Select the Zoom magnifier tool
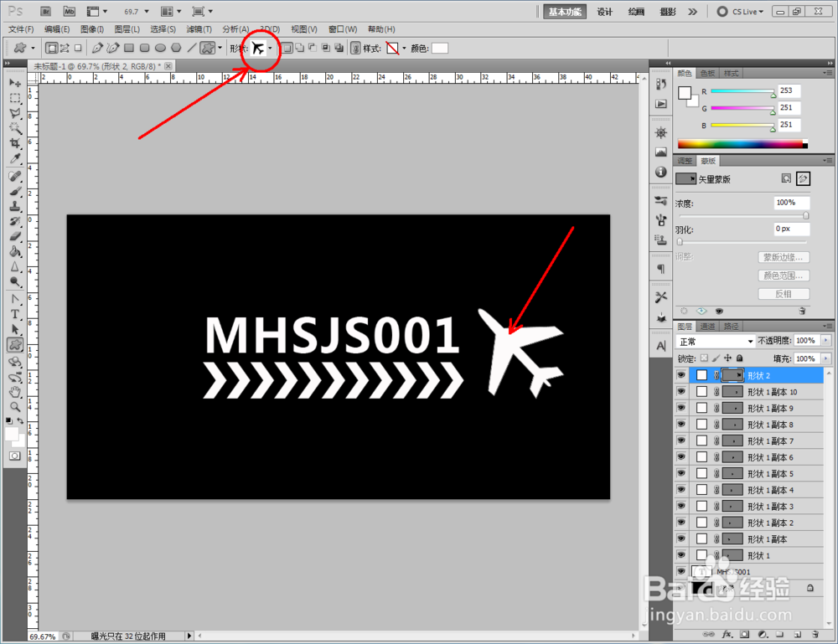This screenshot has width=838, height=644. pos(15,408)
